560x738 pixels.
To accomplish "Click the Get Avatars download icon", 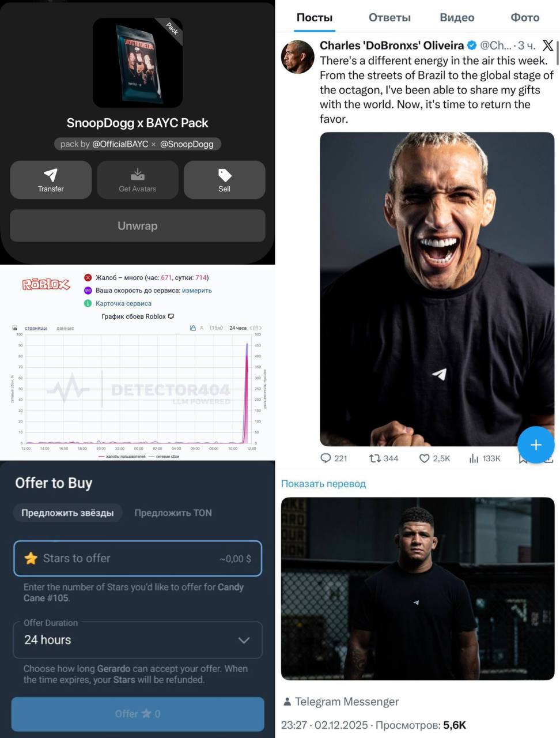I will [x=138, y=175].
